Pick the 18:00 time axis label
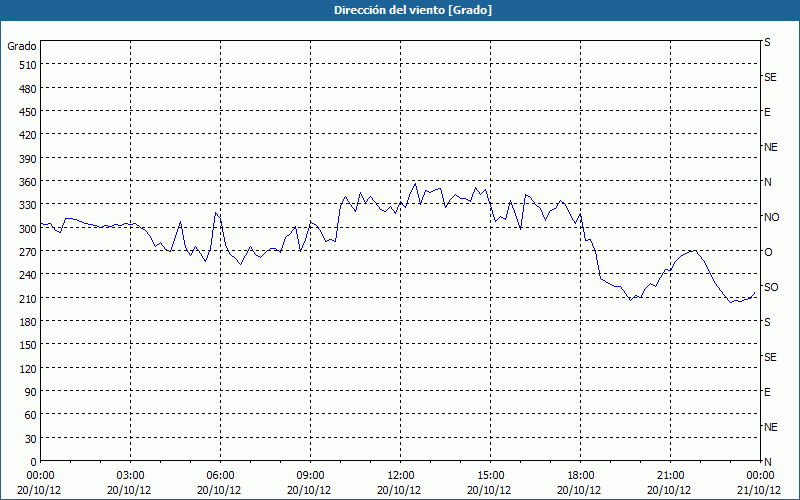 click(x=581, y=476)
